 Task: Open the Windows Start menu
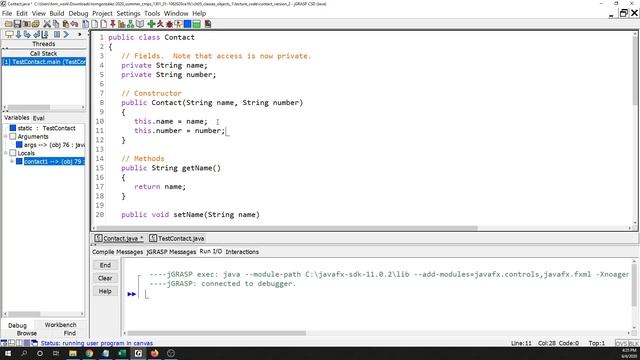tap(8, 353)
